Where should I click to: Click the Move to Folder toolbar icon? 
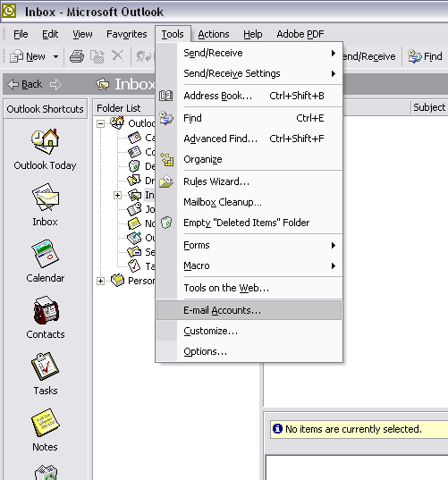coord(97,56)
